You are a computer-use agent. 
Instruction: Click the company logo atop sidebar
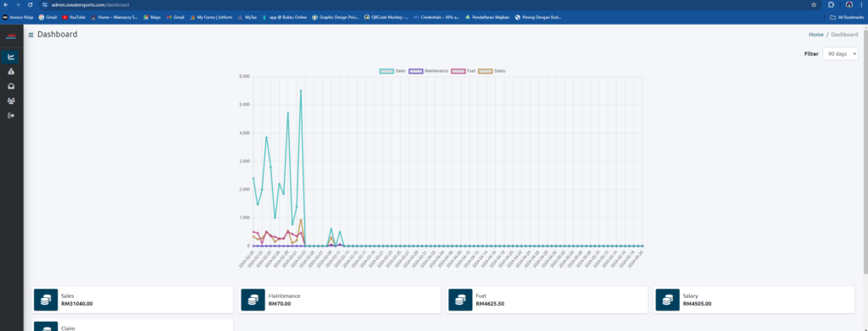coord(10,36)
